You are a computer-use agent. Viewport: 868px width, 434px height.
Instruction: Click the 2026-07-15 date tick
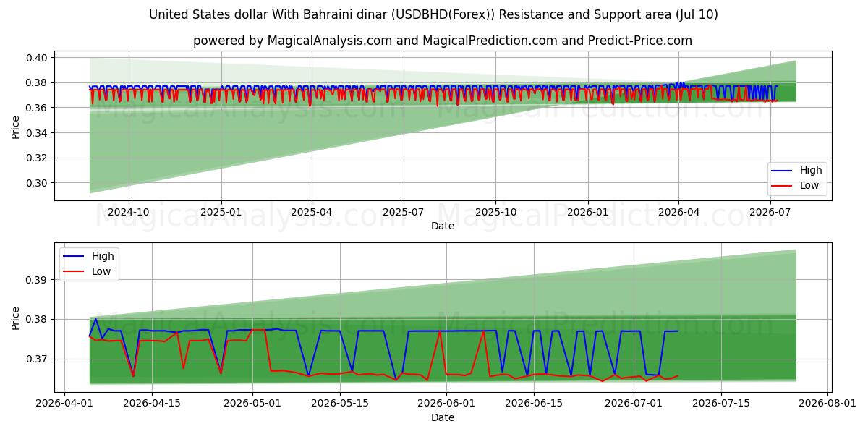coord(721,404)
